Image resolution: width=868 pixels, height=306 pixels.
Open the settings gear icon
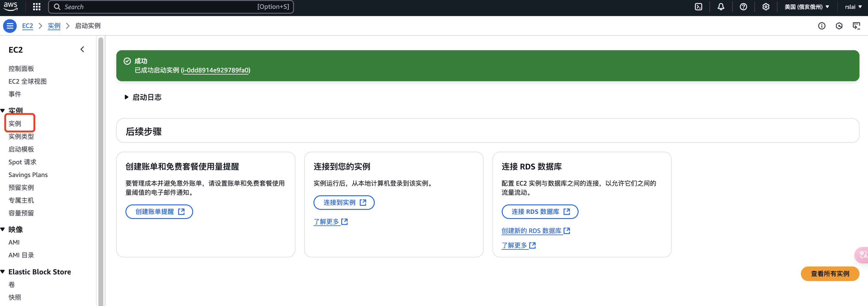(766, 7)
